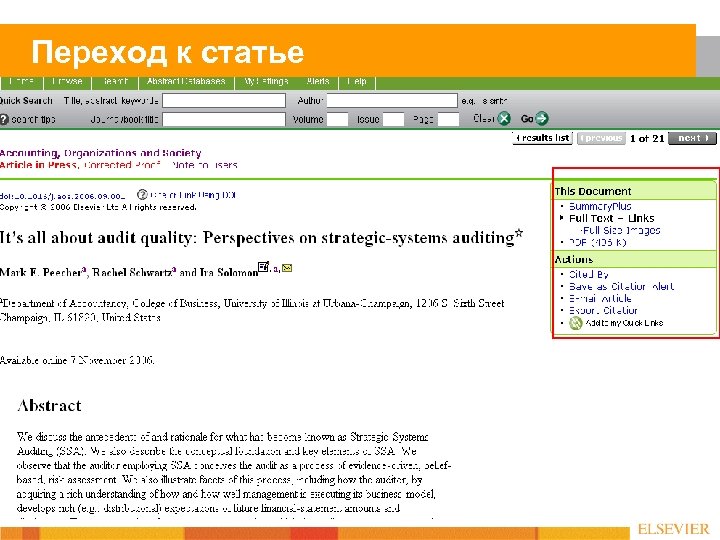Open Full Size Images
This screenshot has height=540, width=720.
click(620, 230)
